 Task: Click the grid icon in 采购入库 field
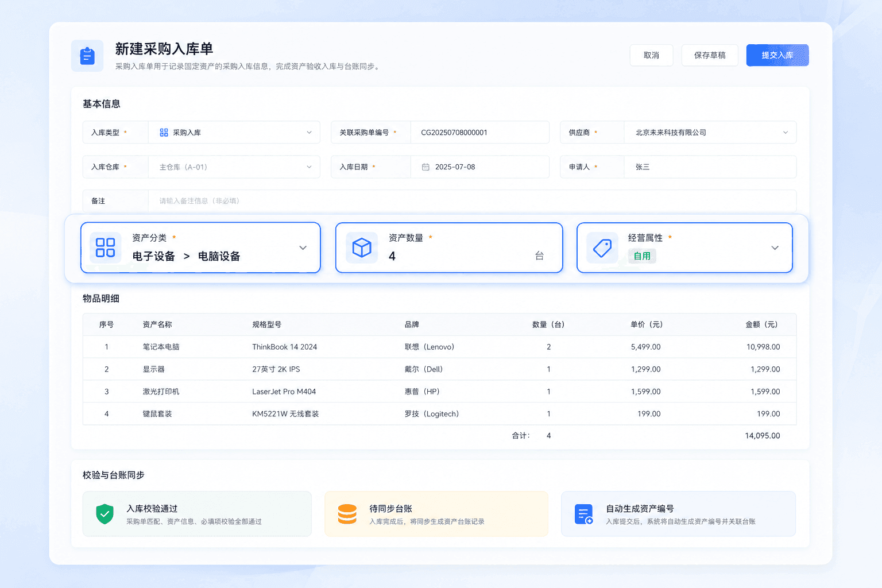(164, 133)
